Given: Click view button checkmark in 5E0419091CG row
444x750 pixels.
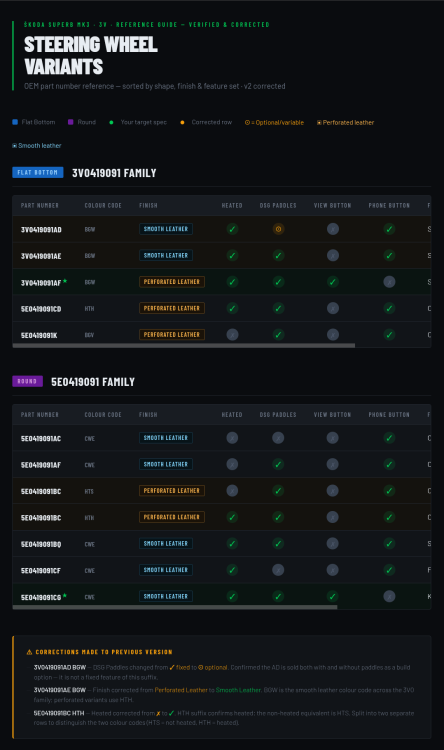Looking at the screenshot, I should point(333,596).
